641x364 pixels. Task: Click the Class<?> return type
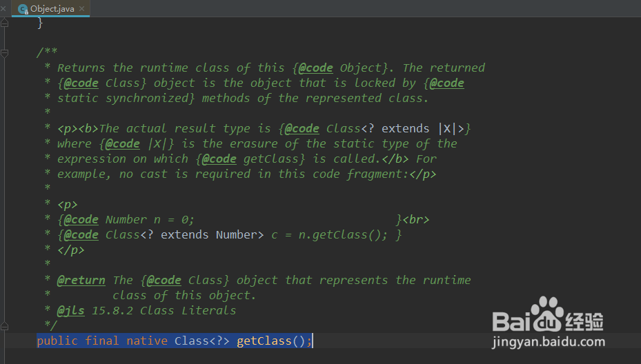tap(202, 341)
